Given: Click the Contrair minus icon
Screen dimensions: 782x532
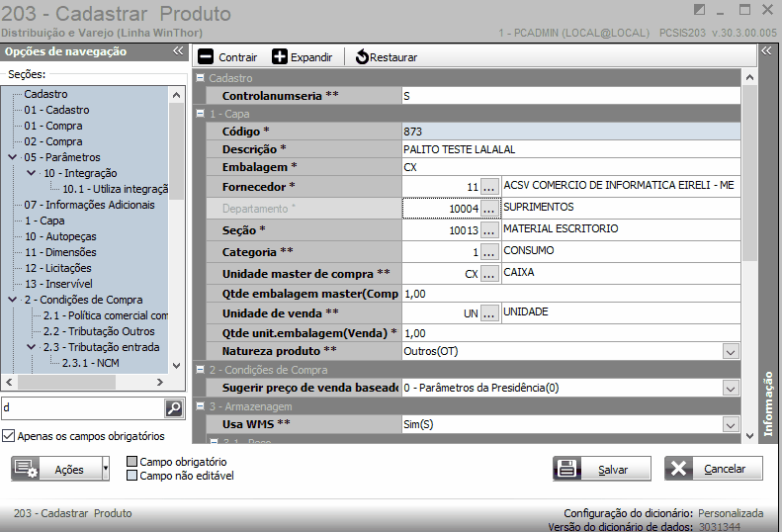Looking at the screenshot, I should 206,56.
